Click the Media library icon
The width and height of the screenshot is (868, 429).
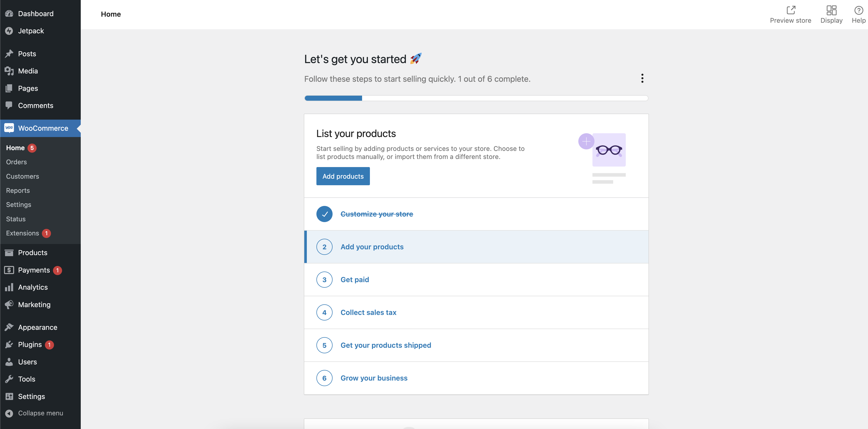tap(9, 71)
